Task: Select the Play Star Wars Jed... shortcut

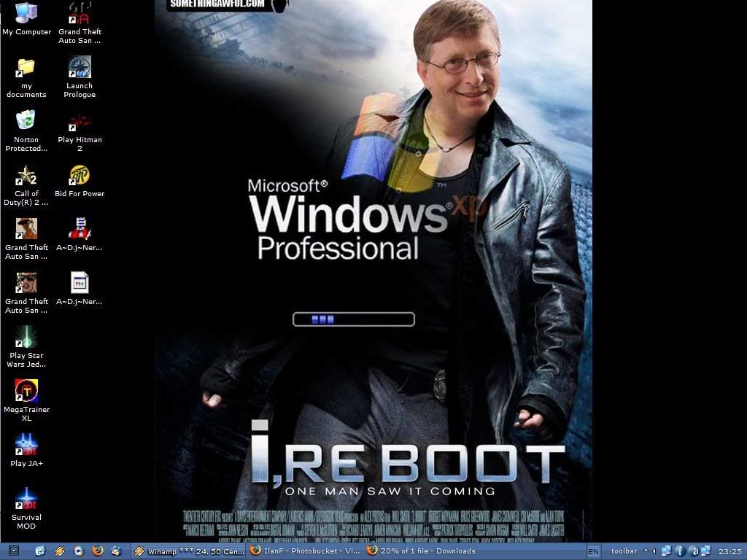Action: [26, 346]
